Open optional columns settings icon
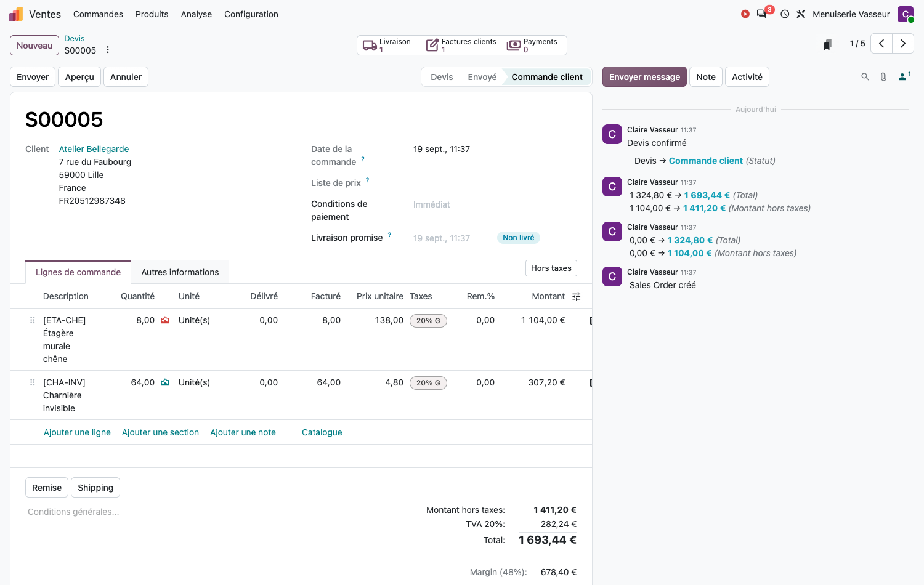Screen dimensions: 924x585 point(577,297)
